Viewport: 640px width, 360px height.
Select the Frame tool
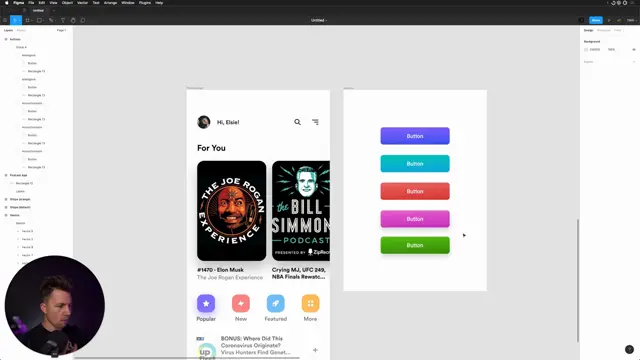pyautogui.click(x=27, y=20)
